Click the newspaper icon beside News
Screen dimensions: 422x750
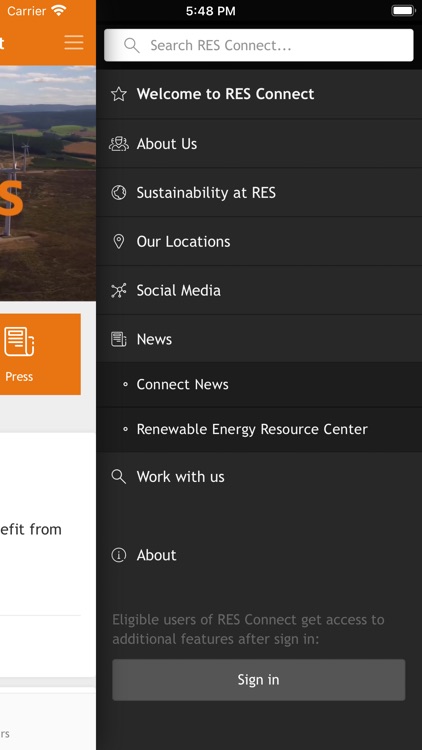(119, 339)
